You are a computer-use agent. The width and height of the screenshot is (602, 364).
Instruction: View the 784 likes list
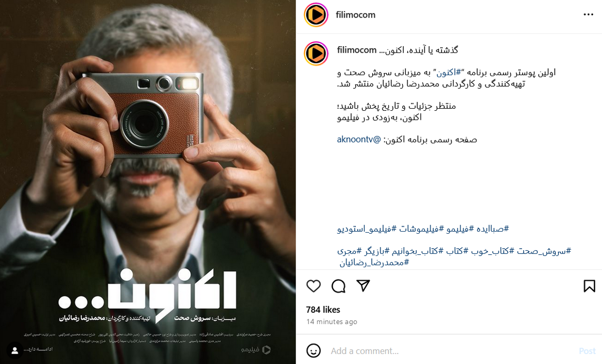click(323, 310)
